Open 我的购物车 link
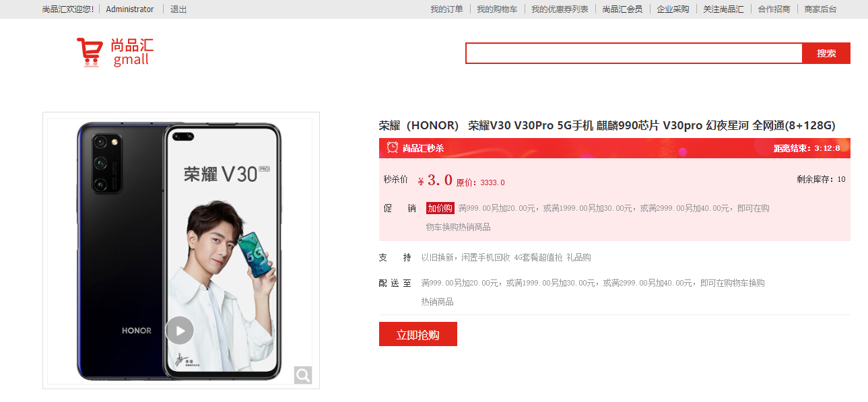Screen dimensions: 868x402 pos(497,9)
